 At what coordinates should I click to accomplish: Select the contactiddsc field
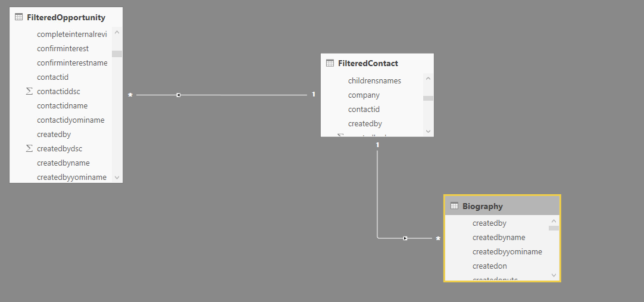coord(58,91)
